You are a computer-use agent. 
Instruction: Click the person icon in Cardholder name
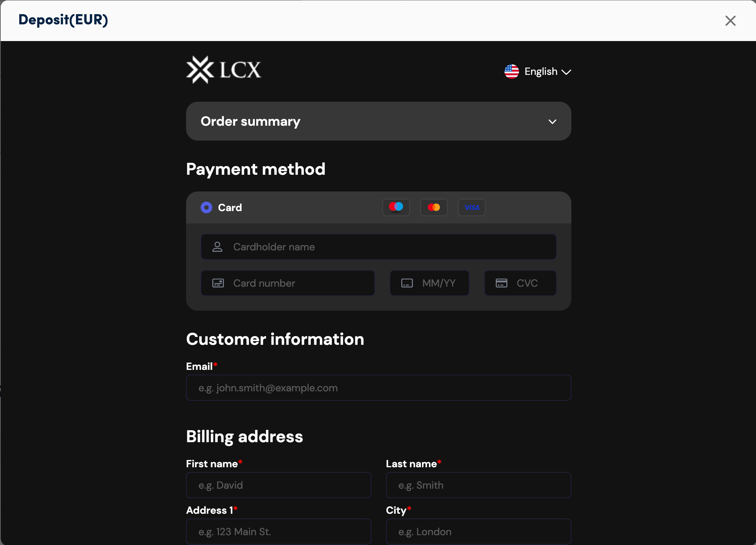click(217, 247)
